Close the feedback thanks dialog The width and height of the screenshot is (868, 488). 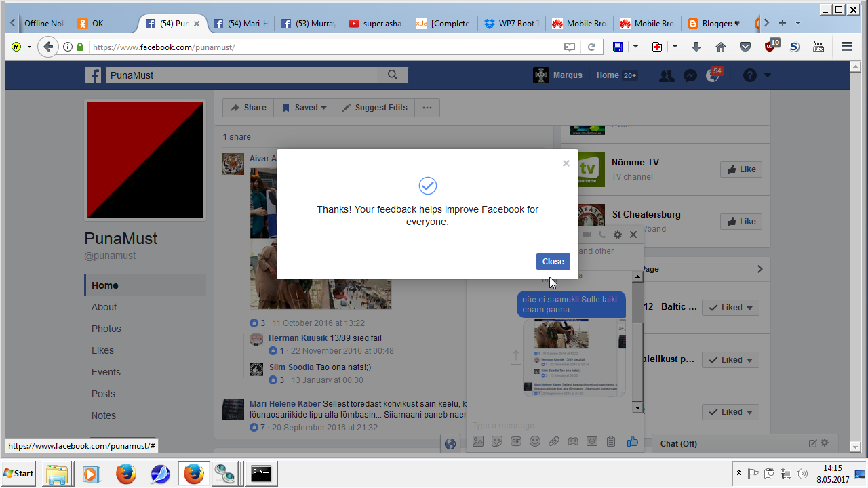coord(553,262)
